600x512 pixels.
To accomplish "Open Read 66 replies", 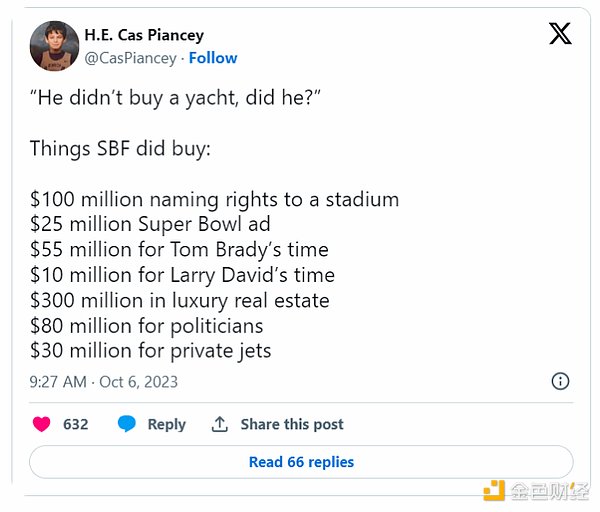I will [301, 462].
